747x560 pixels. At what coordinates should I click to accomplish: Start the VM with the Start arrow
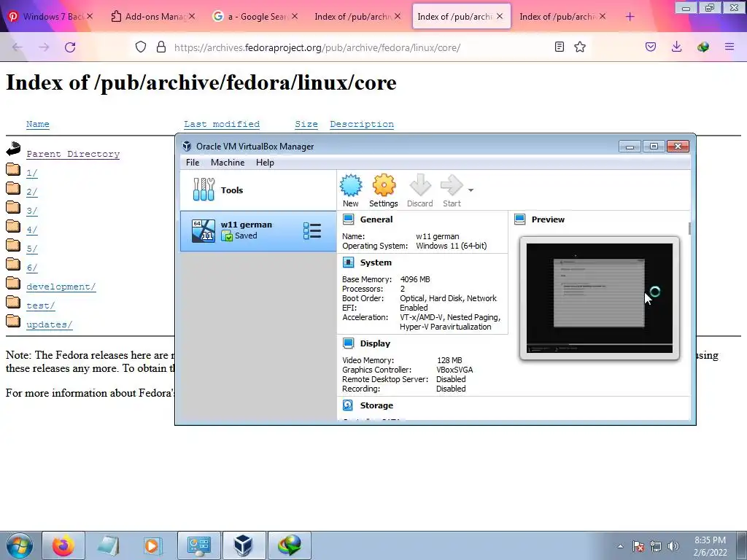452,185
